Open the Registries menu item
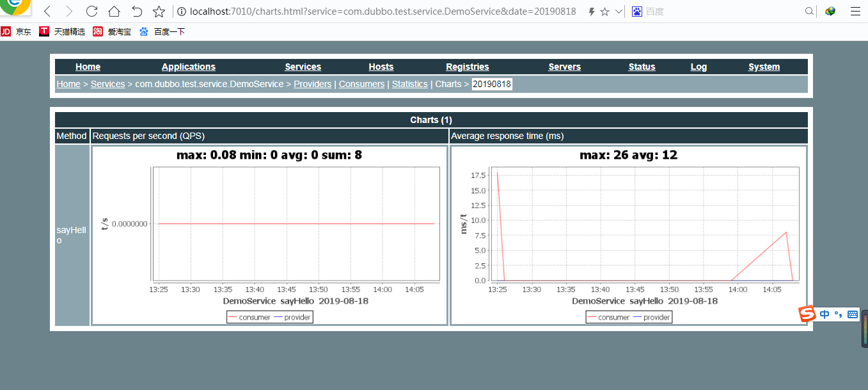 click(x=468, y=67)
